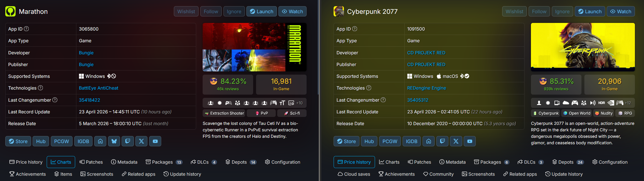The height and width of the screenshot is (181, 644).
Task: Open the REDengine Engine technology link
Action: coord(426,88)
